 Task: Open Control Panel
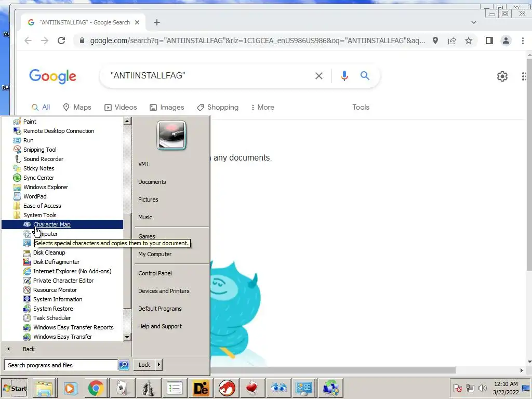pyautogui.click(x=155, y=273)
